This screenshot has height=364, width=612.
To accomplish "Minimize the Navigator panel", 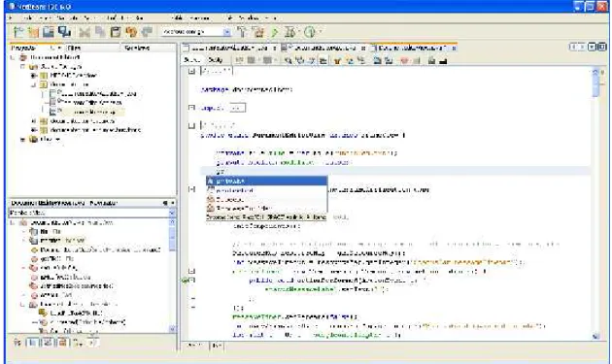I will pyautogui.click(x=165, y=203).
